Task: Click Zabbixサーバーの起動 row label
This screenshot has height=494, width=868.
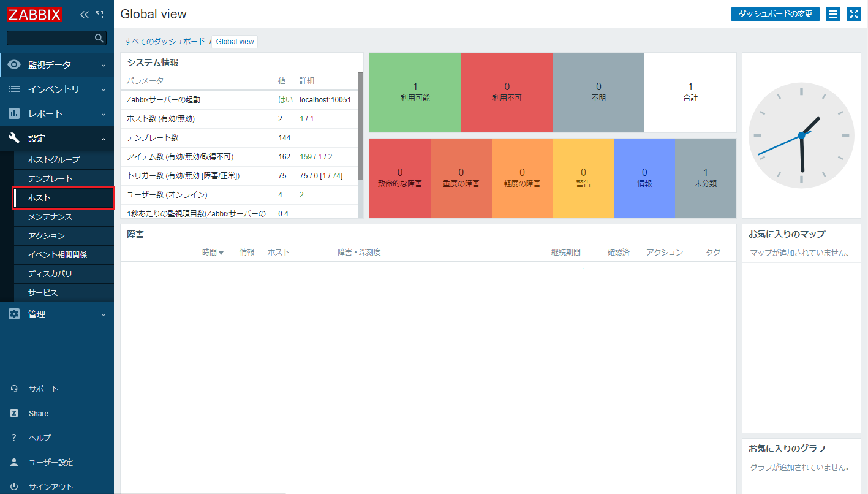Action: [x=164, y=99]
